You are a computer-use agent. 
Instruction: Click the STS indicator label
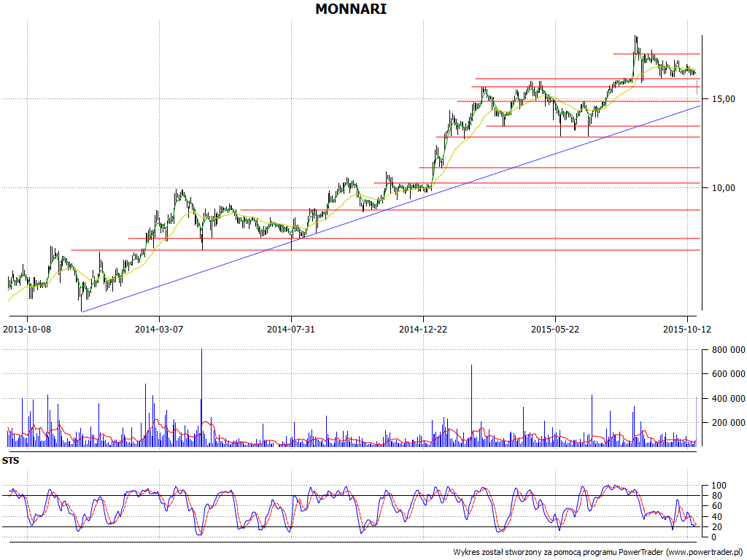(x=10, y=461)
